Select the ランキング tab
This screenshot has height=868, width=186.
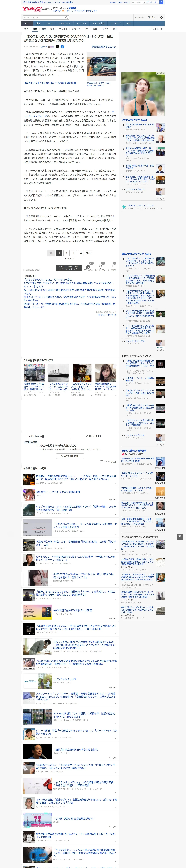pos(115,24)
